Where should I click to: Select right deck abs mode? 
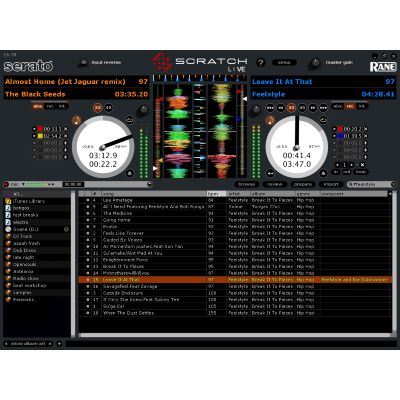point(338,106)
